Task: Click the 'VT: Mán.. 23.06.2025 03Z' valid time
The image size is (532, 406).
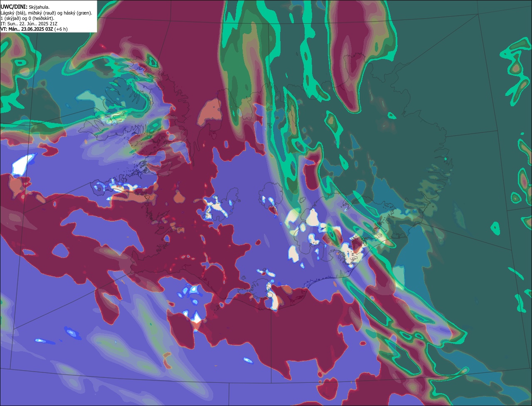Action: [27, 29]
